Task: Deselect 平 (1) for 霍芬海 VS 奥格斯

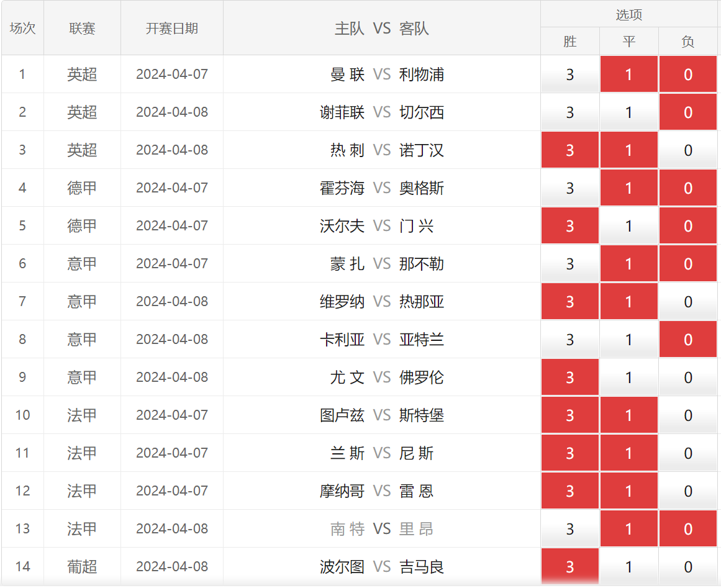Action: click(x=629, y=188)
